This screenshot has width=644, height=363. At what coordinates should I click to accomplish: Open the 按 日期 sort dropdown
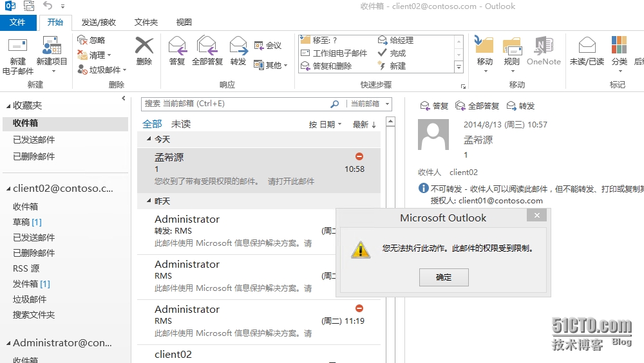(325, 124)
